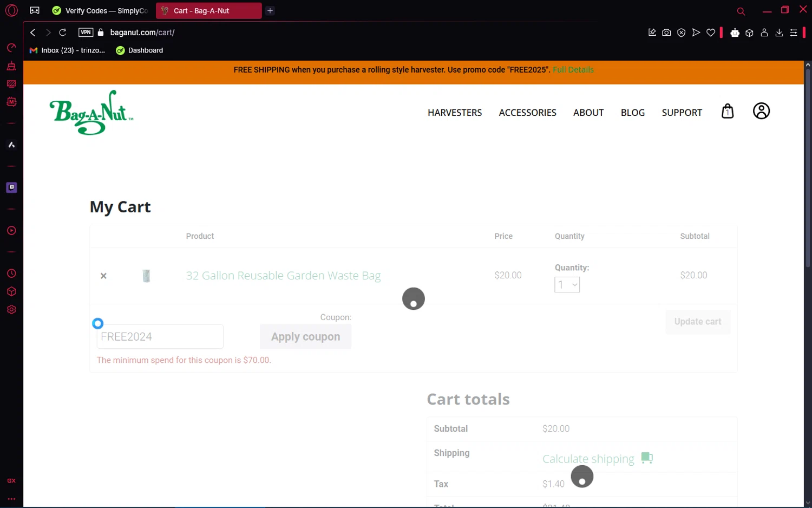Screen dimensions: 812x508
Task: Open the ad blocker shield icon
Action: (x=682, y=32)
